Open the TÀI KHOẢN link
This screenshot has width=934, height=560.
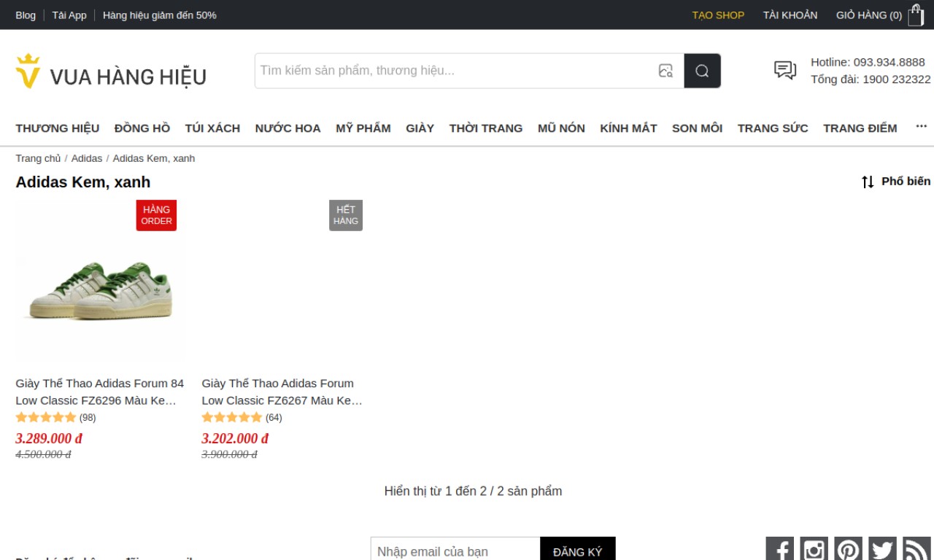click(790, 15)
